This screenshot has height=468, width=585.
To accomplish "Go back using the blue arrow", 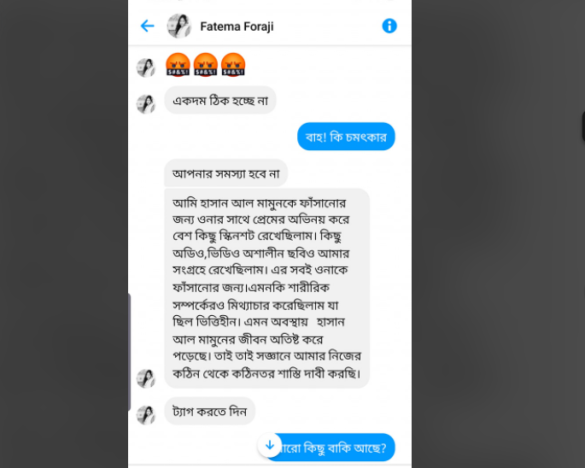I will pos(147,26).
